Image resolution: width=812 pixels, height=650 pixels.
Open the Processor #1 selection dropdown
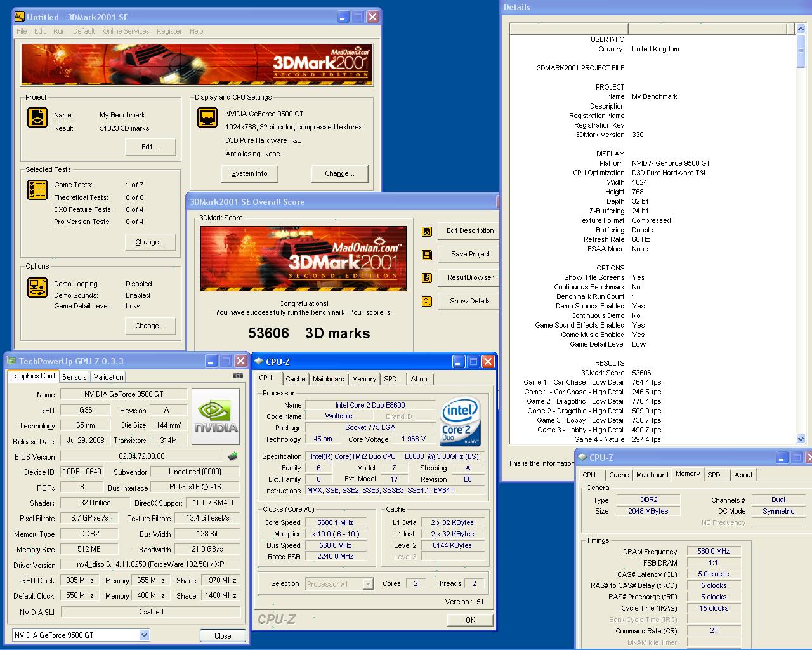(368, 584)
